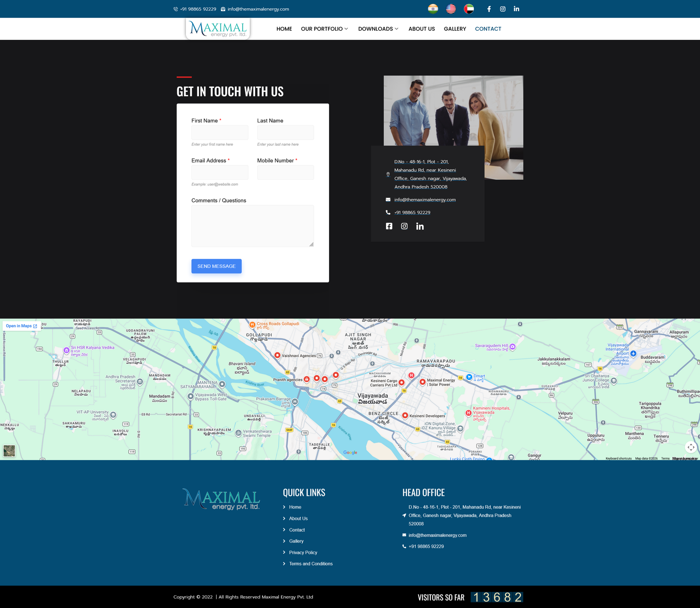The height and width of the screenshot is (608, 700).
Task: Click the visitor counter digits
Action: coord(497,597)
